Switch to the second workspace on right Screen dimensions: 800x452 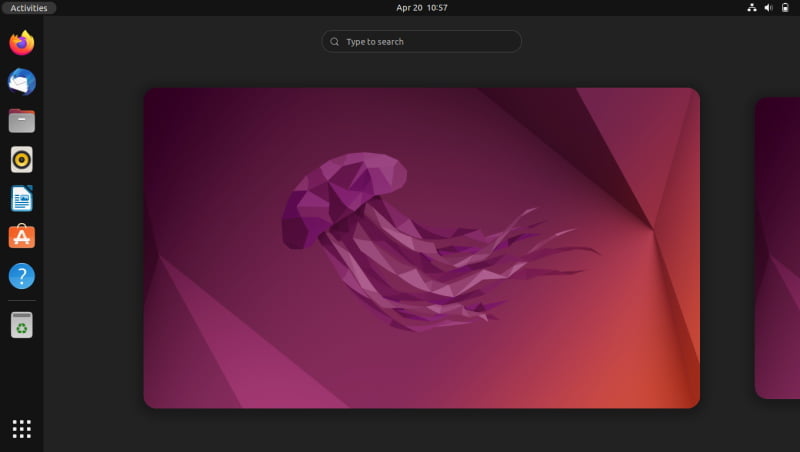tap(777, 248)
